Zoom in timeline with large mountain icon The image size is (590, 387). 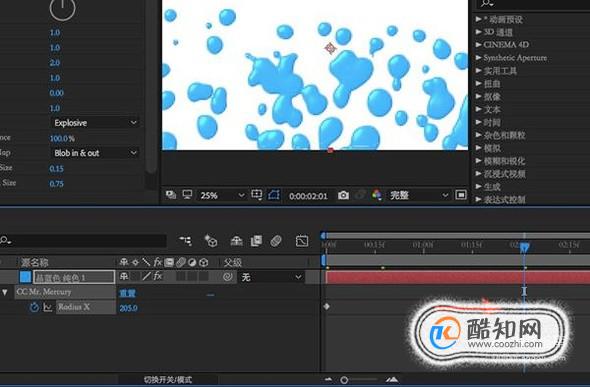[392, 379]
